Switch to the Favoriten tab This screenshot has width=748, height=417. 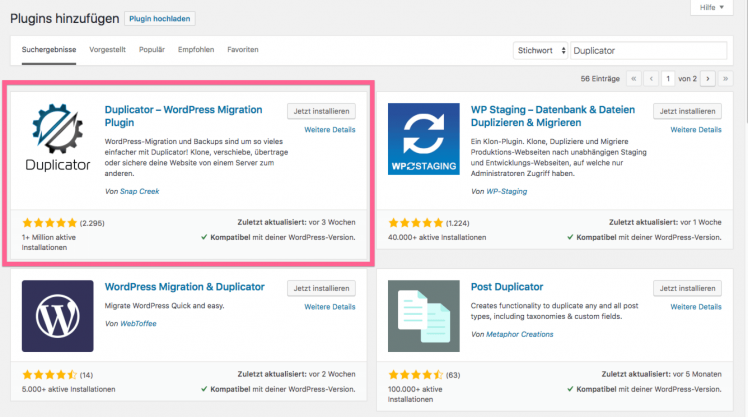click(243, 50)
